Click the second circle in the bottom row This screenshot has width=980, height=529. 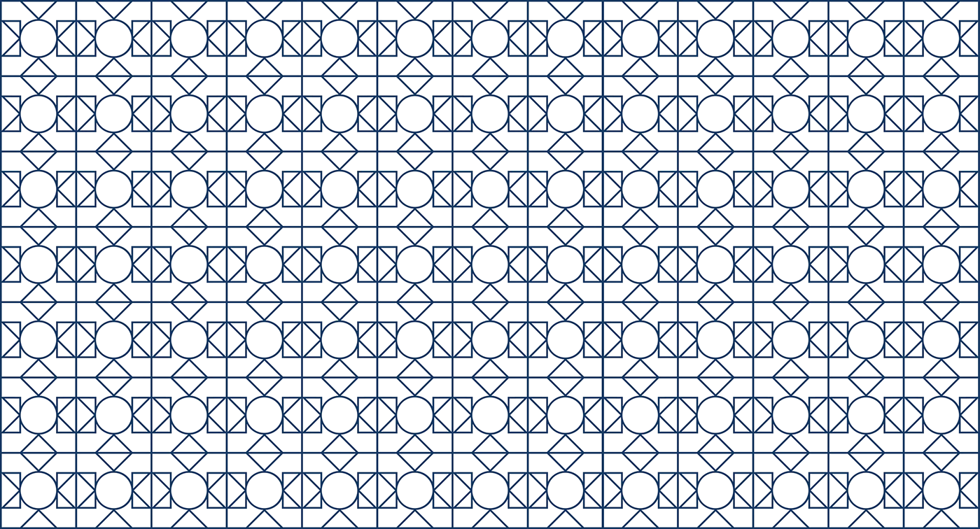tap(113, 491)
